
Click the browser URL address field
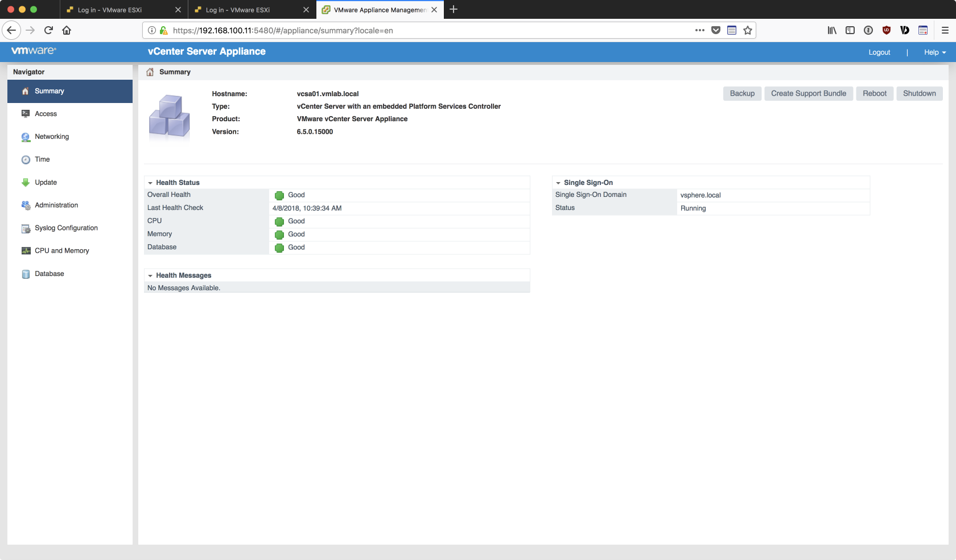point(427,30)
